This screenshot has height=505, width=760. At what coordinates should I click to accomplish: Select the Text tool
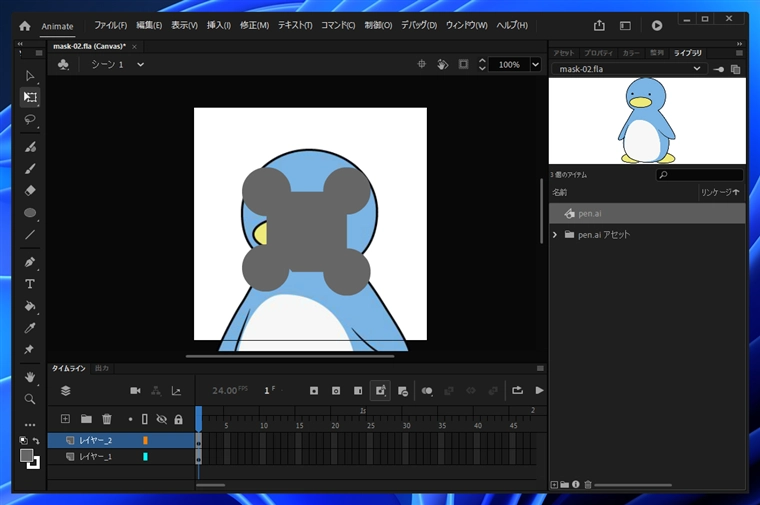(30, 284)
